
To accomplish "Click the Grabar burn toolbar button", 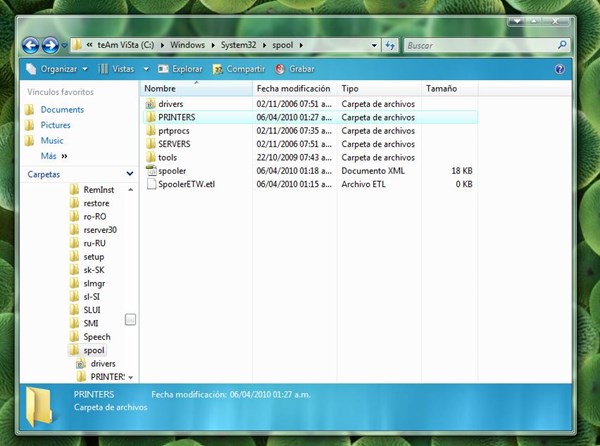I will pos(293,69).
